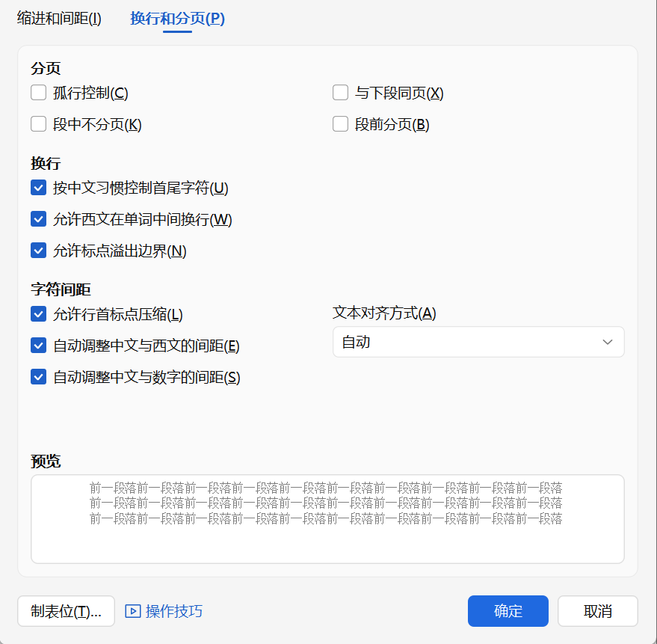This screenshot has height=644, width=657.
Task: Uncheck 按中文习惯控制首尾字符(U)
Action: coord(38,188)
